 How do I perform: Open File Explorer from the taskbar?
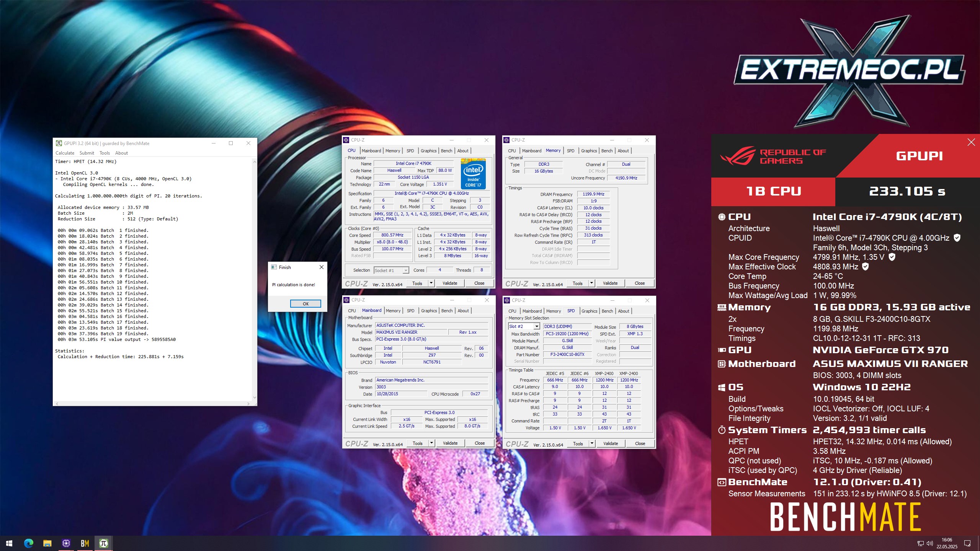[x=47, y=543]
